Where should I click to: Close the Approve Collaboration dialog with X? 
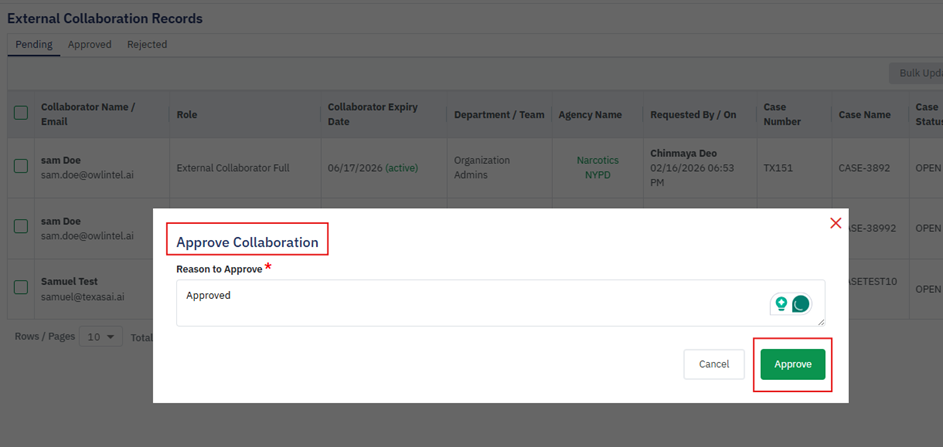(836, 223)
